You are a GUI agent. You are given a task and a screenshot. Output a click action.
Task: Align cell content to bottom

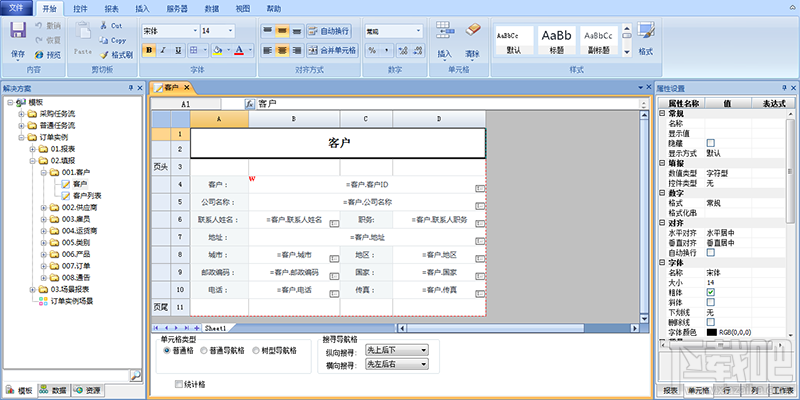tap(297, 31)
